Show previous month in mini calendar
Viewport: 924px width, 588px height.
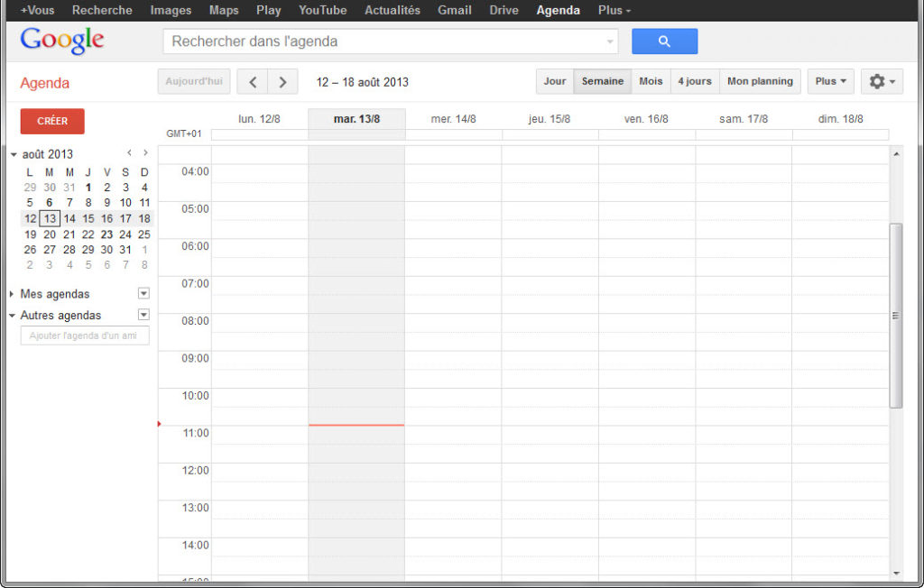129,153
